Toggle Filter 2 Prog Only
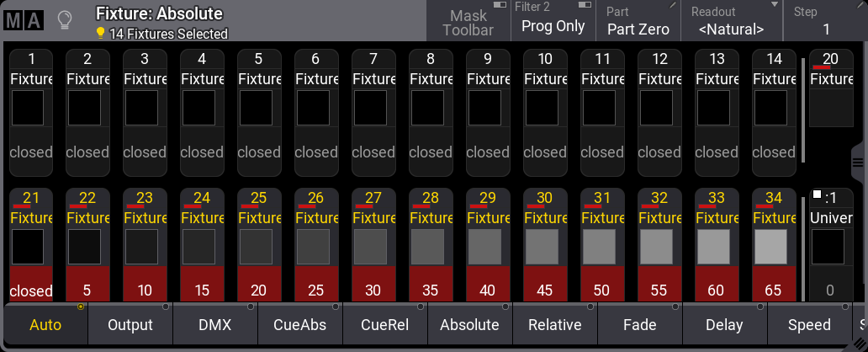The height and width of the screenshot is (352, 868). 553,20
